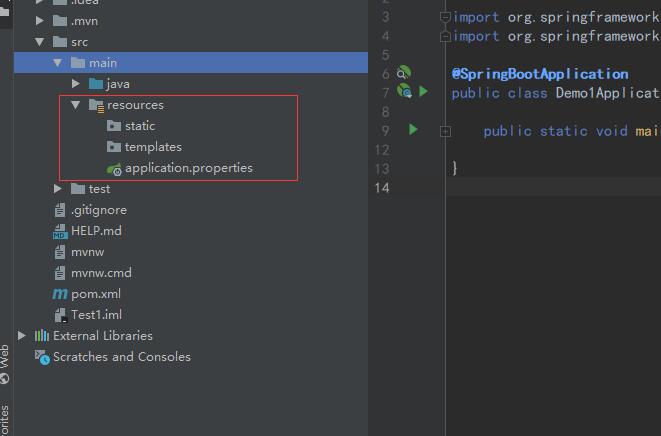Select the mvnw.cmd file
Image resolution: width=661 pixels, height=436 pixels.
click(100, 273)
